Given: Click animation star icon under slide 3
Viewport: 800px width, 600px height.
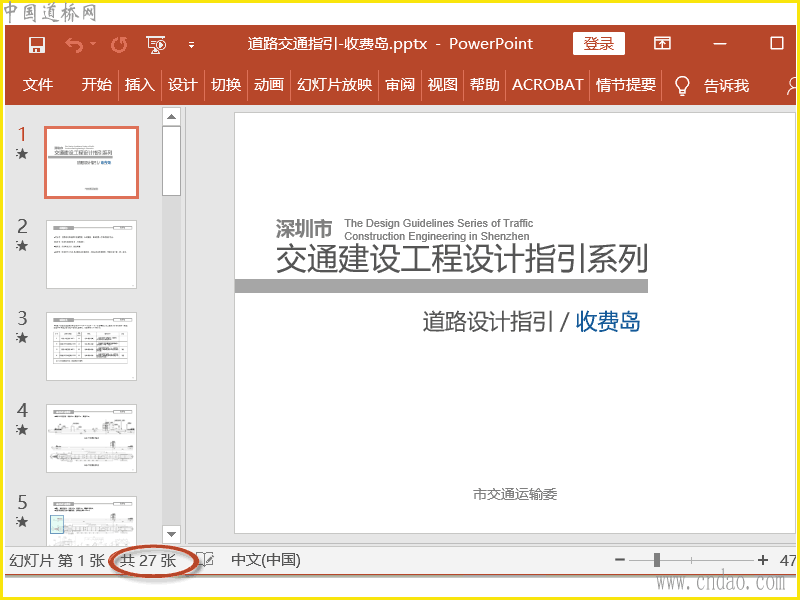Looking at the screenshot, I should (21, 337).
